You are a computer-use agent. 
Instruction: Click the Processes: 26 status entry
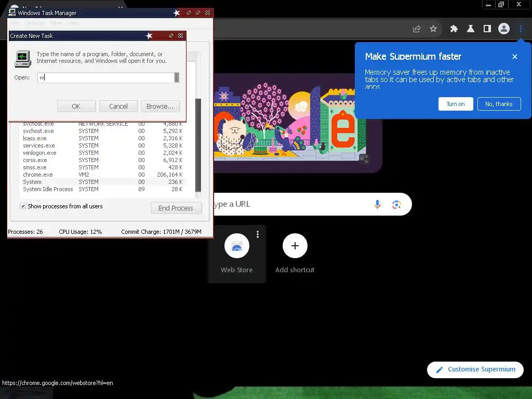click(x=25, y=232)
